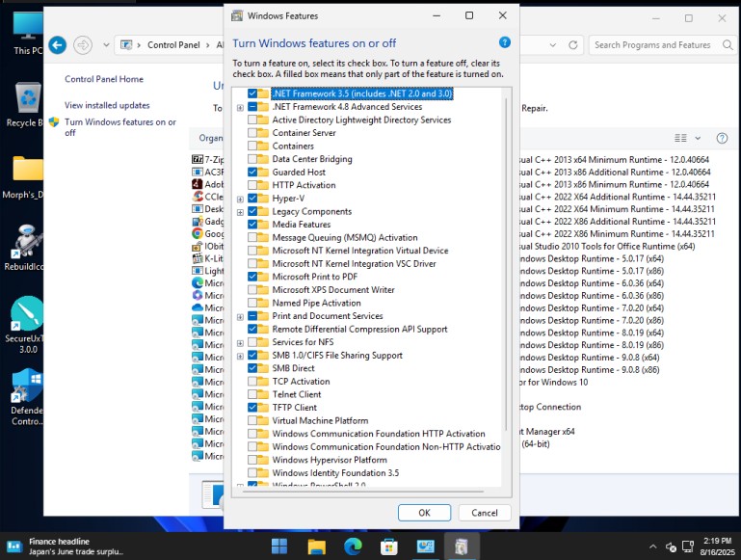The image size is (741, 560).
Task: Click the Windows Features horizontal scrollbar
Action: 362,492
